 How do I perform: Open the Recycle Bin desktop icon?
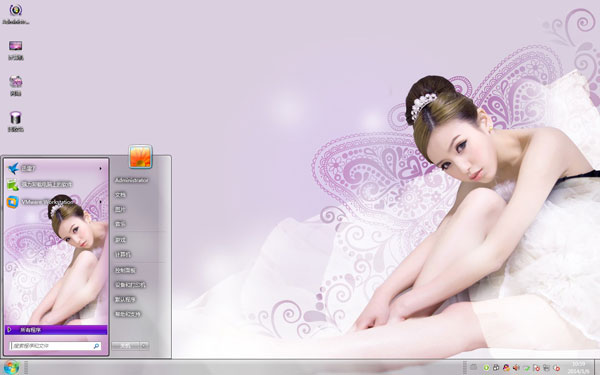16,122
